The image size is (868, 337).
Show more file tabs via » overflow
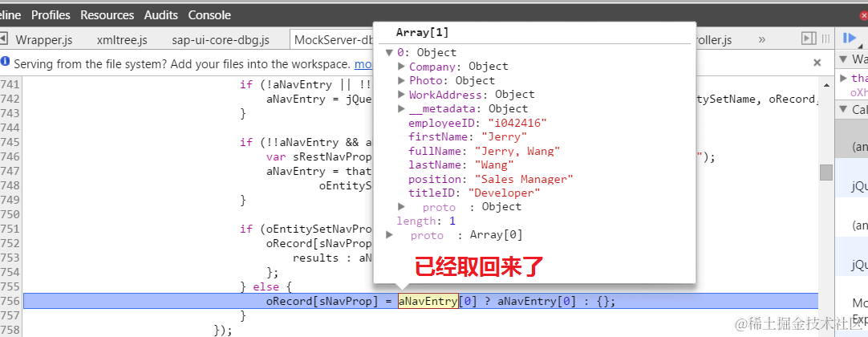click(762, 39)
